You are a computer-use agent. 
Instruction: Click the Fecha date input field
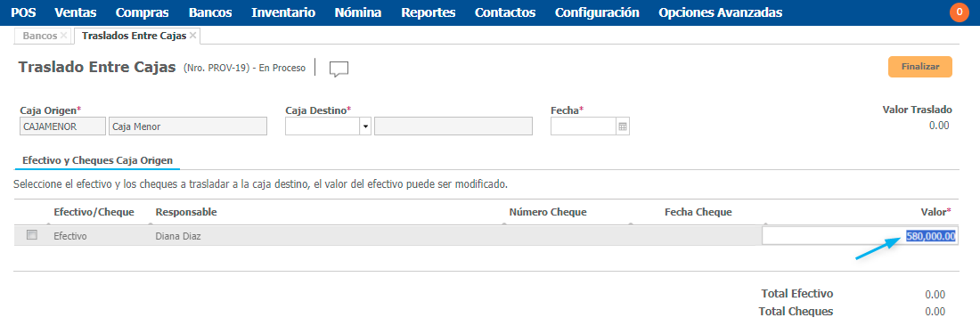pyautogui.click(x=584, y=126)
